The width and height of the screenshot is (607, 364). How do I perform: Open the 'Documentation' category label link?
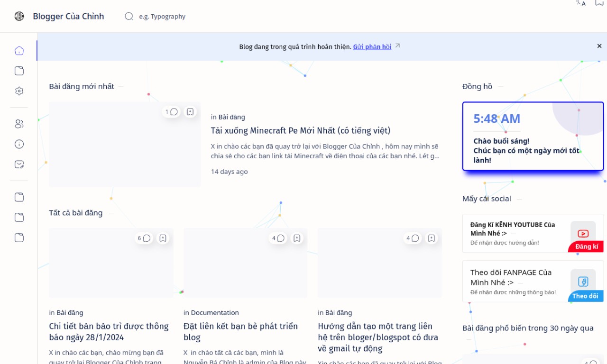(215, 313)
